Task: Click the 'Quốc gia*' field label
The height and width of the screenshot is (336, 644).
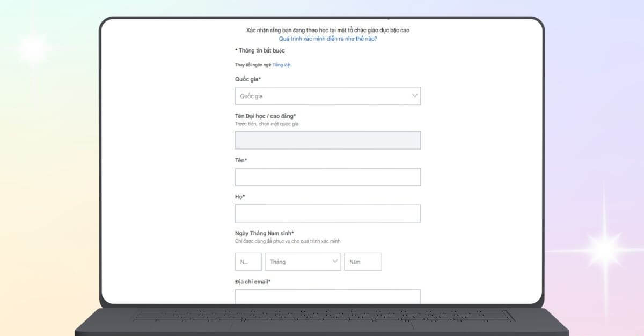Action: pos(248,79)
